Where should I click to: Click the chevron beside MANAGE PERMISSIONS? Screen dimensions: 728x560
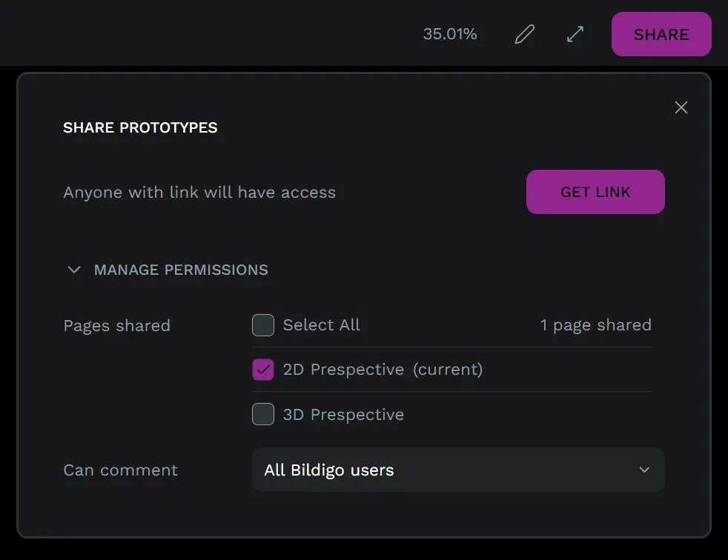(73, 270)
